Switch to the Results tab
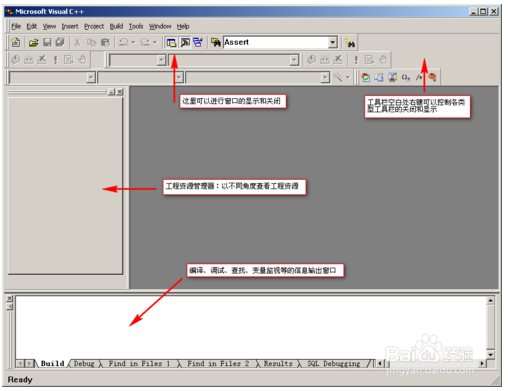The width and height of the screenshot is (508, 391). pyautogui.click(x=278, y=363)
